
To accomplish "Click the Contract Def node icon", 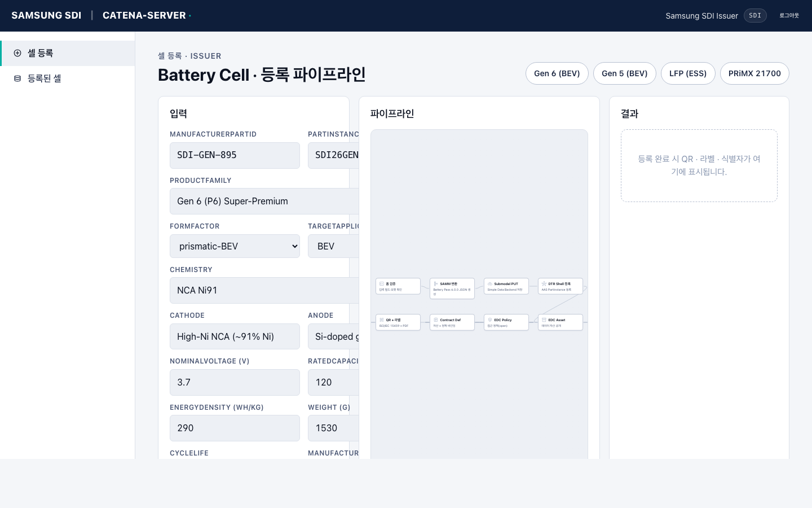I will pos(436,320).
